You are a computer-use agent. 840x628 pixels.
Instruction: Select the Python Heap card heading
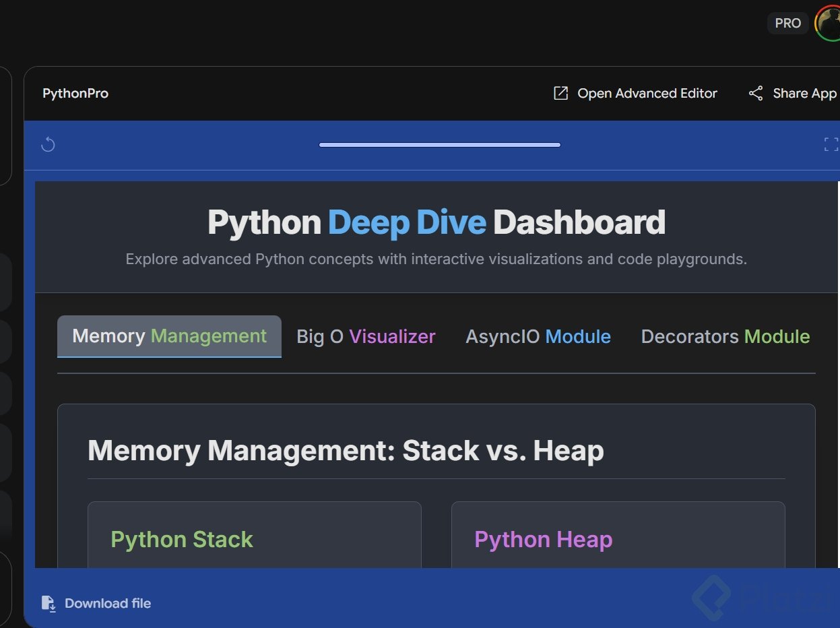[543, 540]
